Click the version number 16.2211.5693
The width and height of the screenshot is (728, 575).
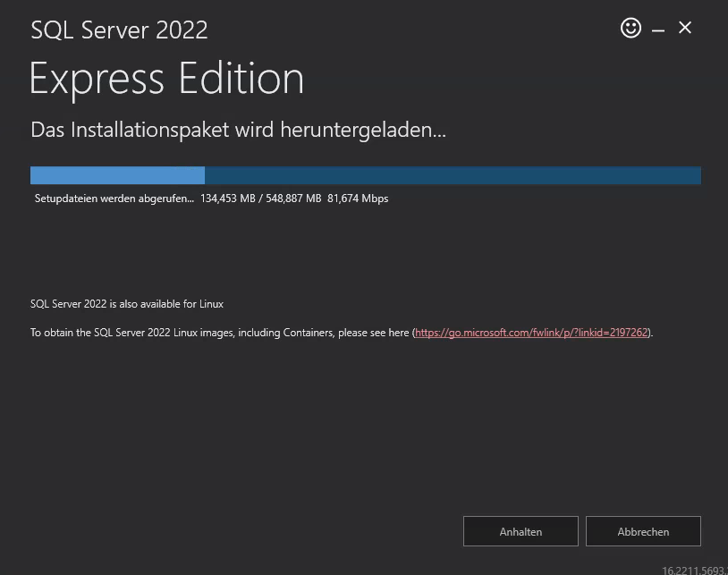click(693, 570)
